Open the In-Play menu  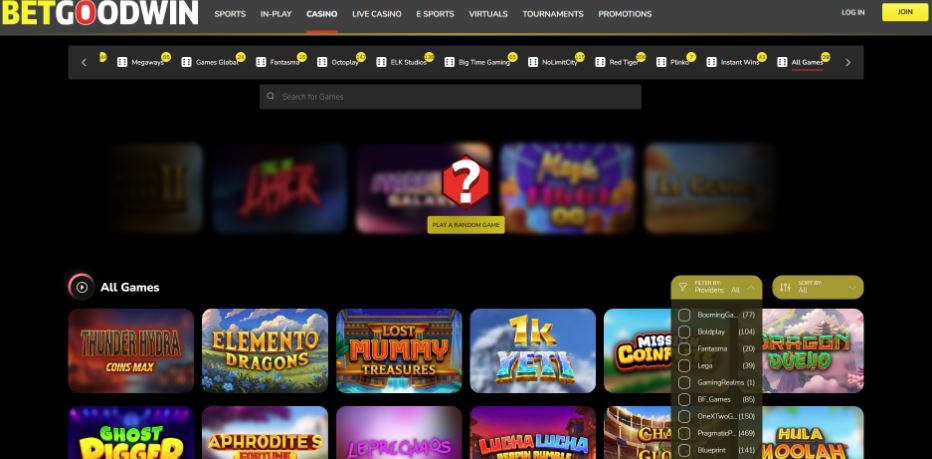(276, 14)
